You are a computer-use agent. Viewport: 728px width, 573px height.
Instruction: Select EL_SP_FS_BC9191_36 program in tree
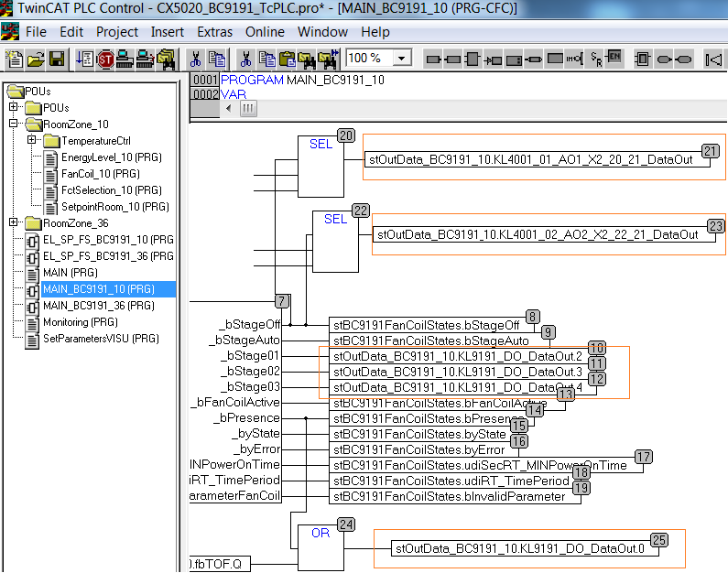108,256
